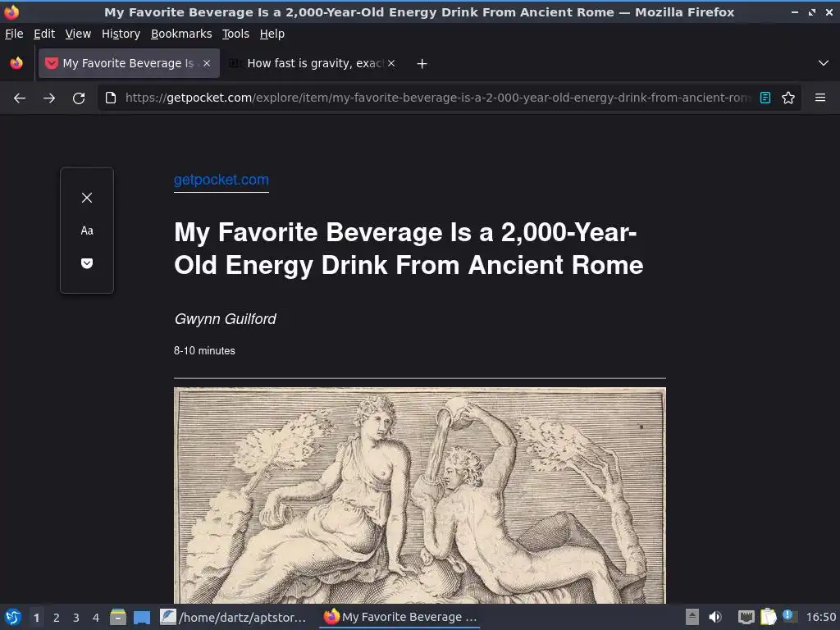Close the reader view sidebar
This screenshot has width=840, height=630.
tap(87, 198)
